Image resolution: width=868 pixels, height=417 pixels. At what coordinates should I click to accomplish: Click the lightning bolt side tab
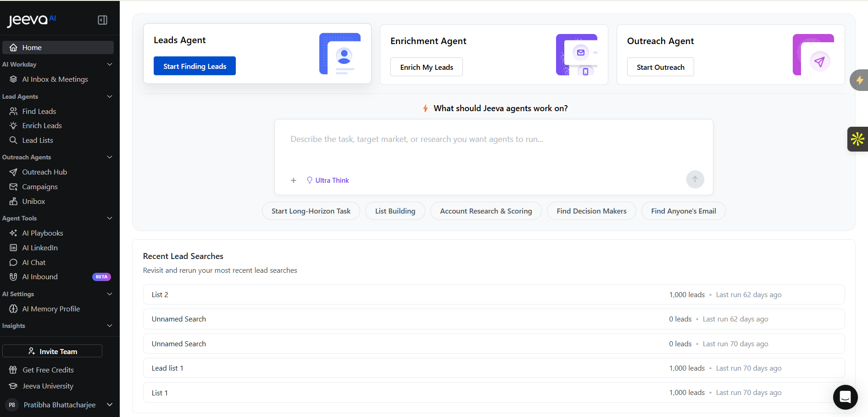coord(859,80)
